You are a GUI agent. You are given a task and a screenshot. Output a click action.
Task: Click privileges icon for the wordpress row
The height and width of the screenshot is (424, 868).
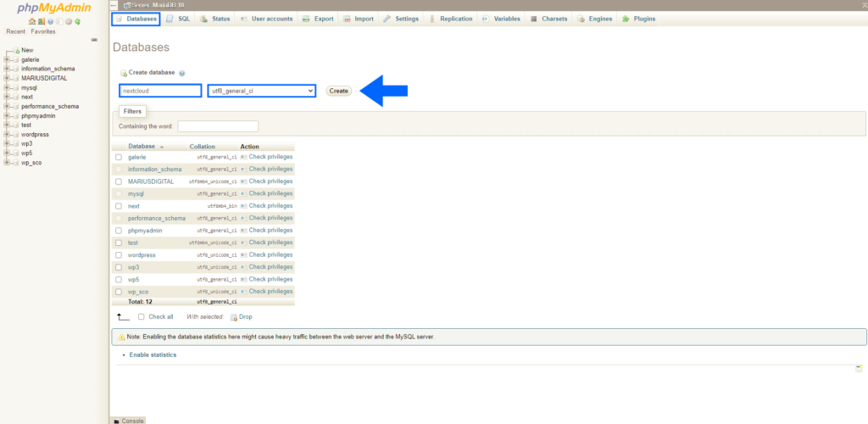coord(244,254)
